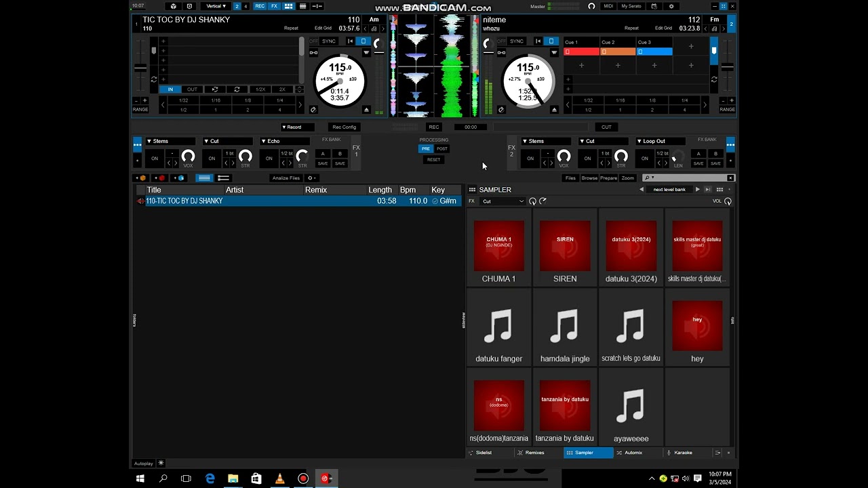
Task: Add a new red smart crate icon
Action: (161, 178)
